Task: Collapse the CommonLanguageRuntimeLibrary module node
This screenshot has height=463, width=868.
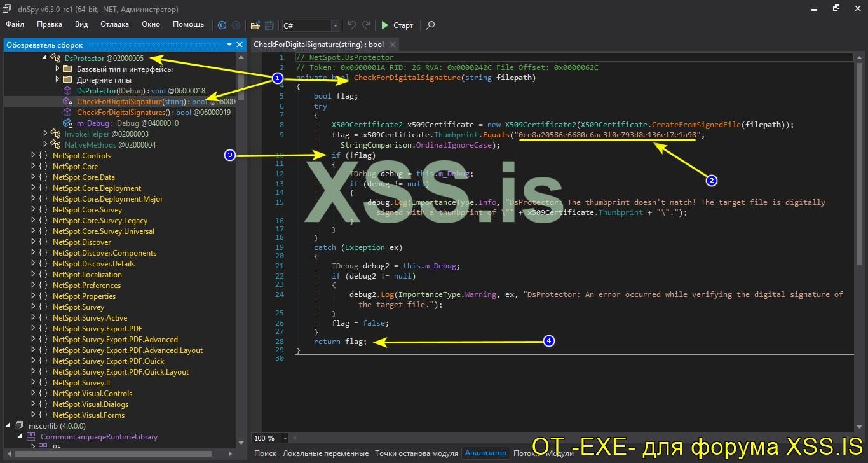Action: pos(21,436)
